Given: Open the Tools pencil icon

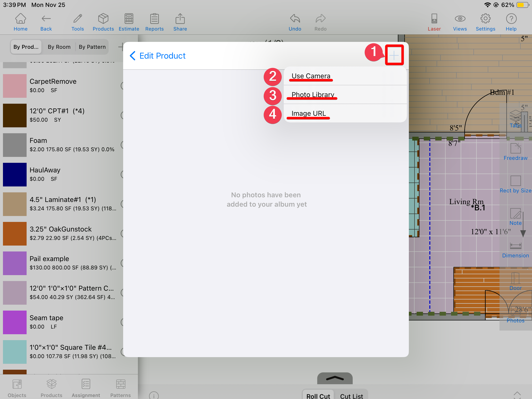Looking at the screenshot, I should coord(78,22).
